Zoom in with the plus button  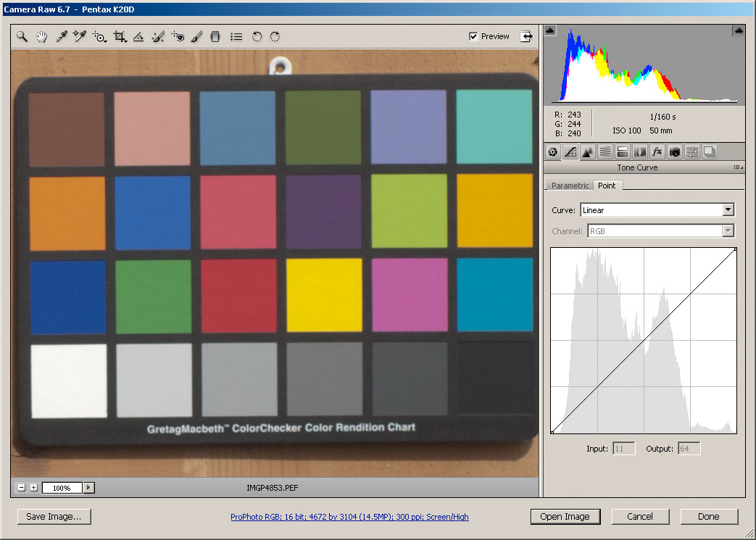point(33,487)
